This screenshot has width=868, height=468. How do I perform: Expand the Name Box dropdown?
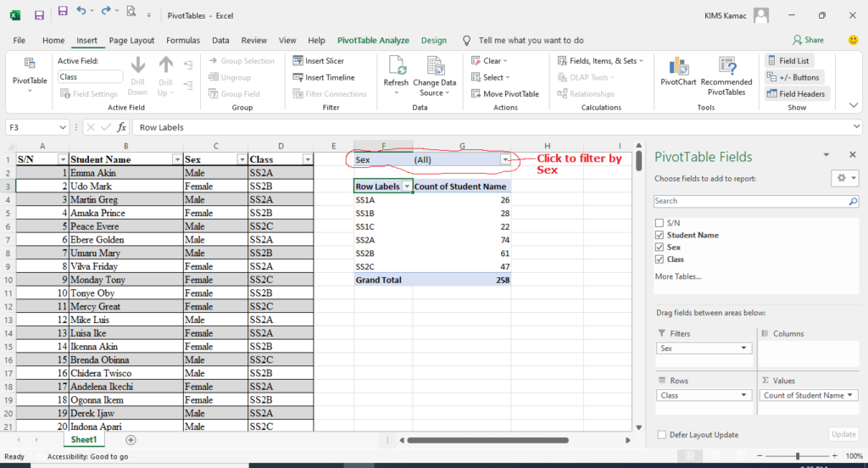63,127
